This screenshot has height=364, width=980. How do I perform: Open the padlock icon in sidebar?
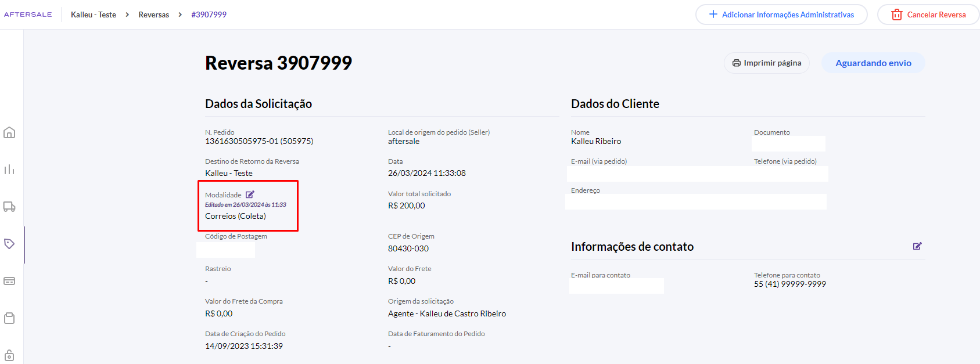point(9,355)
